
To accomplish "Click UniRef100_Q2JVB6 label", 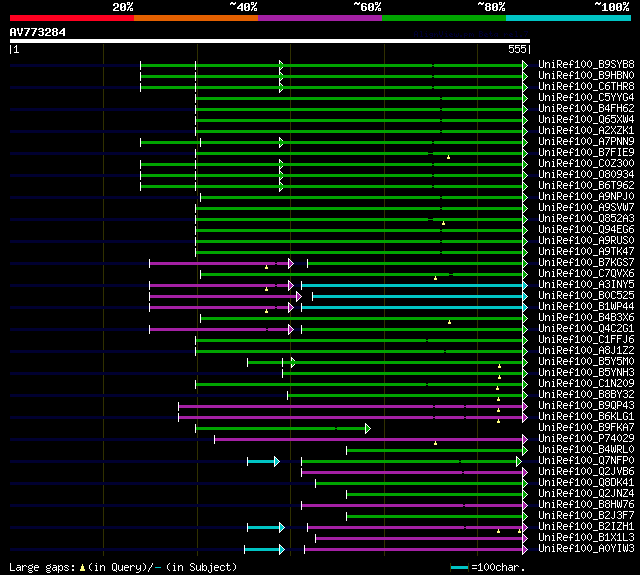I will coord(586,472).
